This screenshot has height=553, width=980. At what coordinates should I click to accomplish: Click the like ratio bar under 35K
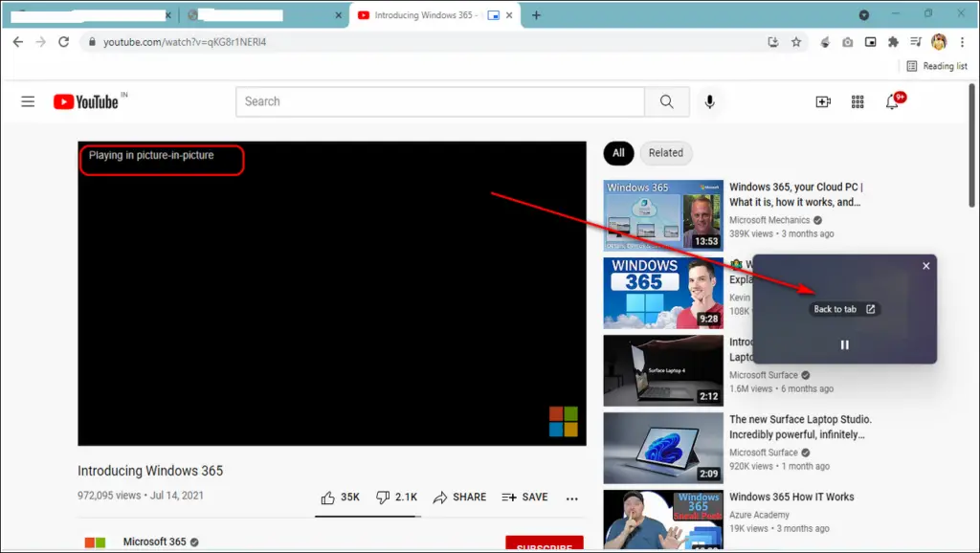367,516
